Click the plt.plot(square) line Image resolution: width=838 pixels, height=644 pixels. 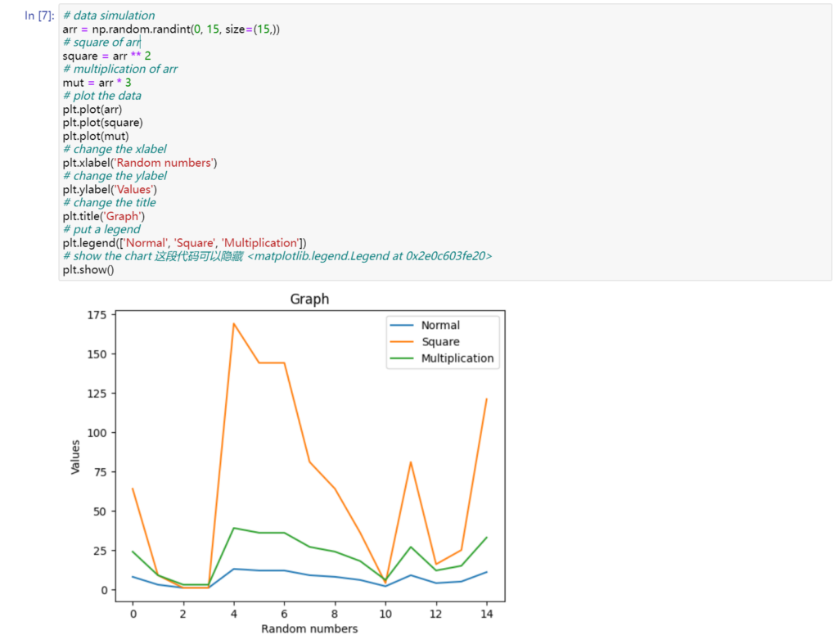tap(102, 123)
